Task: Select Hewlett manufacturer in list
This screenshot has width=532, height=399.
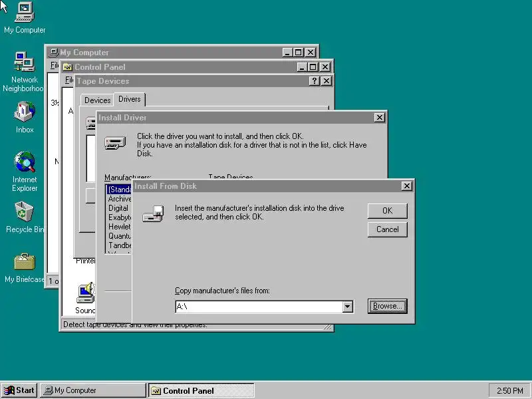Action: coord(119,227)
